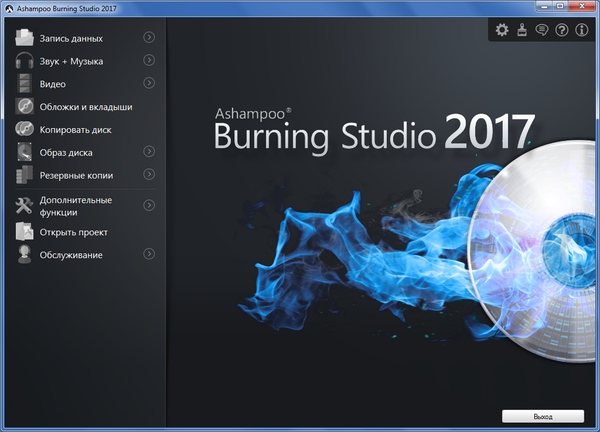Click the speech bubble feedback icon
This screenshot has width=600, height=432.
542,30
